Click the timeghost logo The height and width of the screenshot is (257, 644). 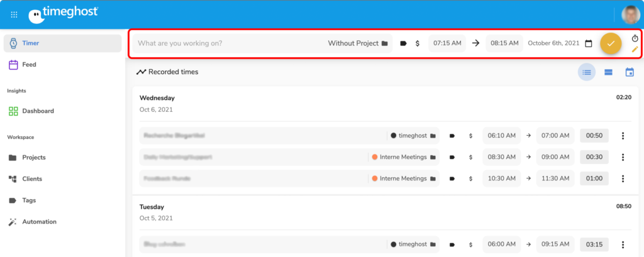(x=63, y=14)
